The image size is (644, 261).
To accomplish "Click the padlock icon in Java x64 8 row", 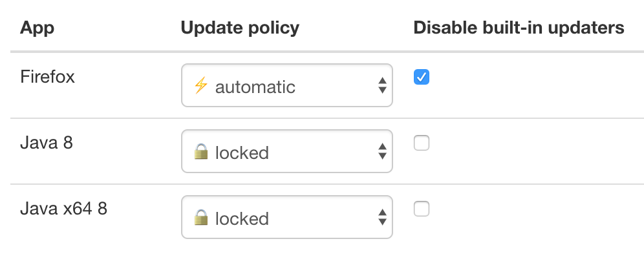I will point(201,218).
